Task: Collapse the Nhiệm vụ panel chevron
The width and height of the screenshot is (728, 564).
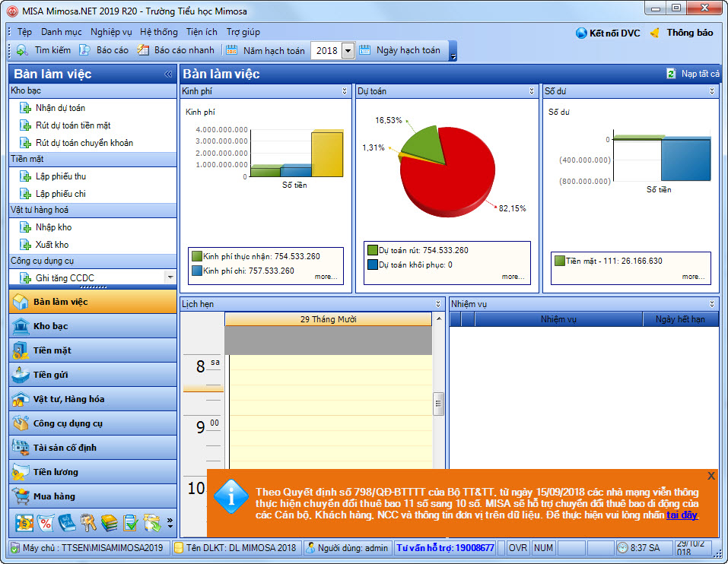Action: (x=712, y=304)
